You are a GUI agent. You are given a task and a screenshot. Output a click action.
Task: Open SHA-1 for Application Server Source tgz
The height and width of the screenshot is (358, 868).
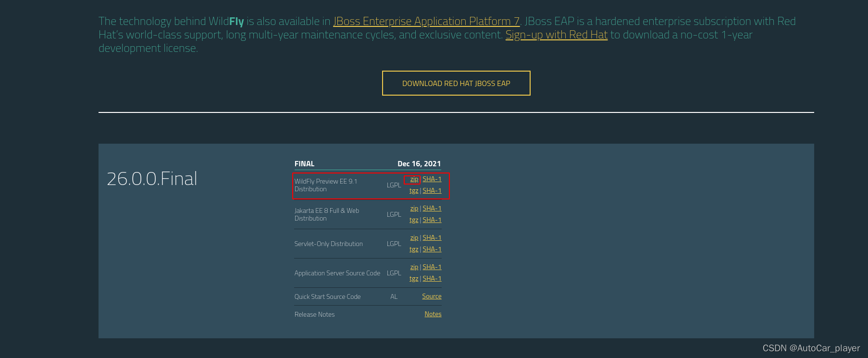click(432, 279)
